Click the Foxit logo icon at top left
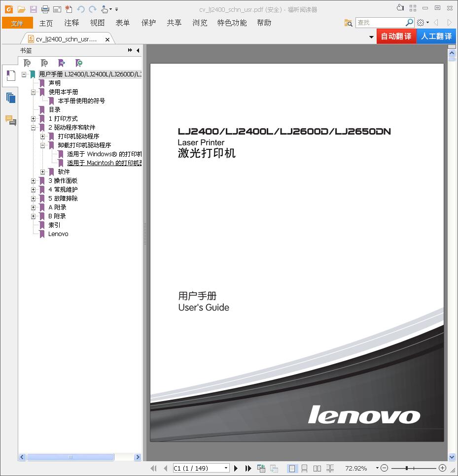 click(9, 9)
